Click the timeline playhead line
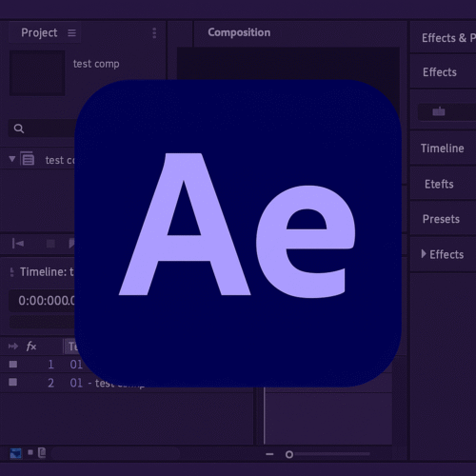Image resolution: width=476 pixels, height=476 pixels. click(x=264, y=416)
